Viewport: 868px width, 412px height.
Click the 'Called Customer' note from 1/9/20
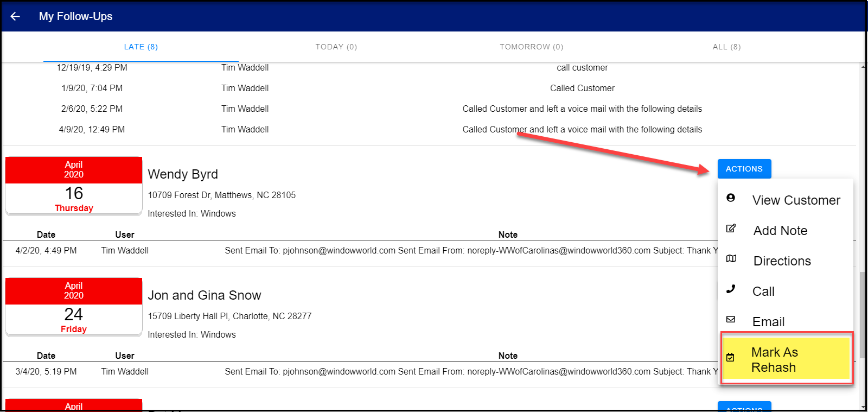coord(582,88)
